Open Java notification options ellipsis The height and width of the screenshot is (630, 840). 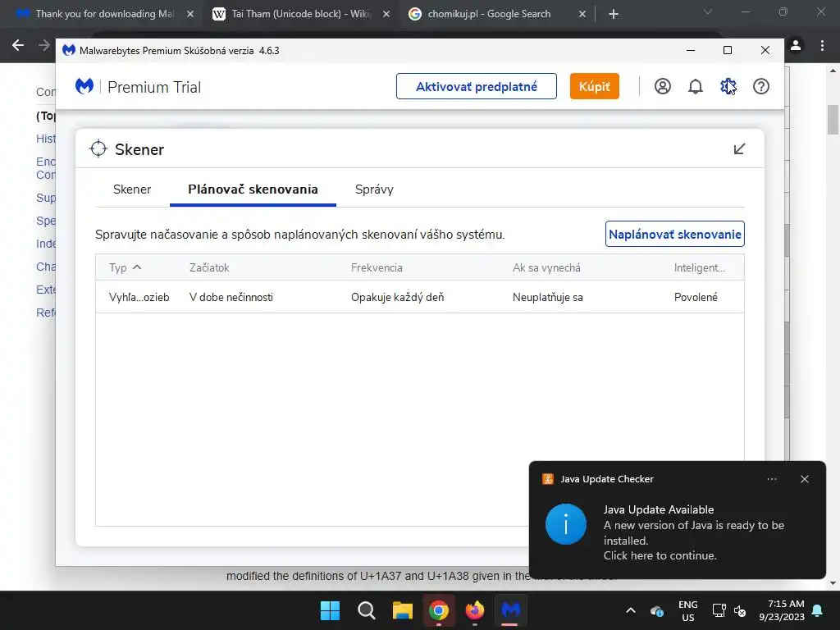click(x=772, y=479)
